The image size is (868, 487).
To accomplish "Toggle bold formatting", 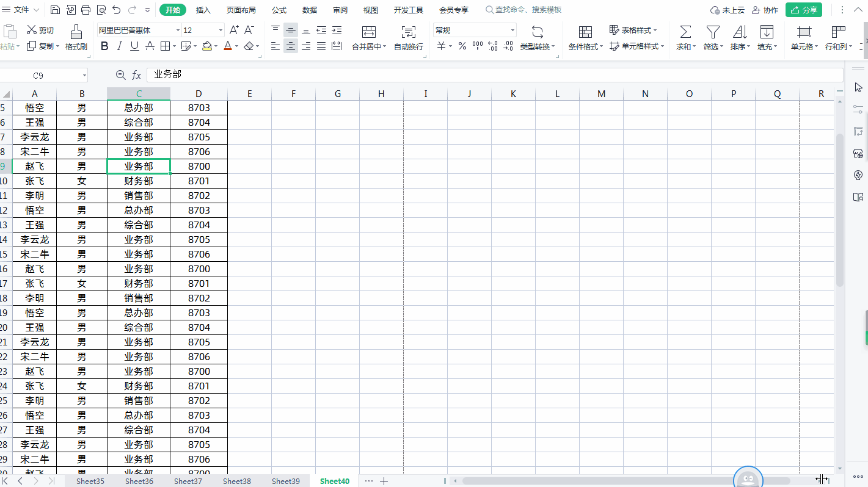I will pyautogui.click(x=104, y=46).
